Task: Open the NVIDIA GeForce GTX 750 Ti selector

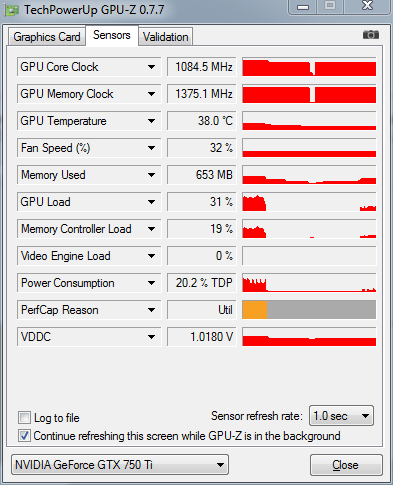Action: (120, 464)
